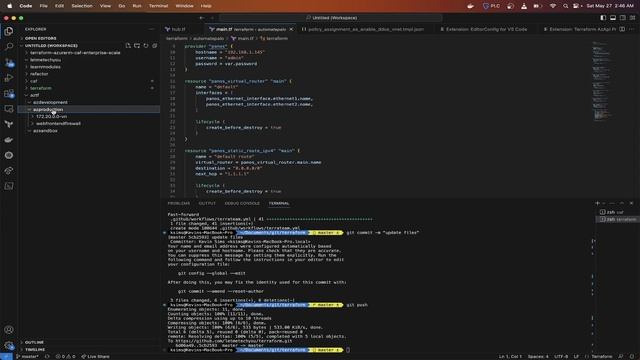640x360 pixels.
Task: Maximize the terminal panel size
Action: (622, 203)
